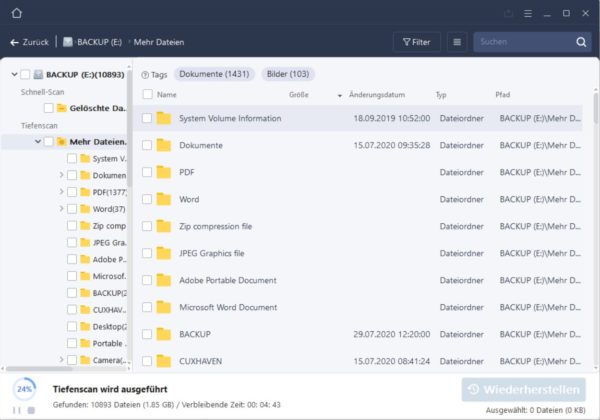Check the Dokumente row checkbox in the file list

(x=147, y=145)
